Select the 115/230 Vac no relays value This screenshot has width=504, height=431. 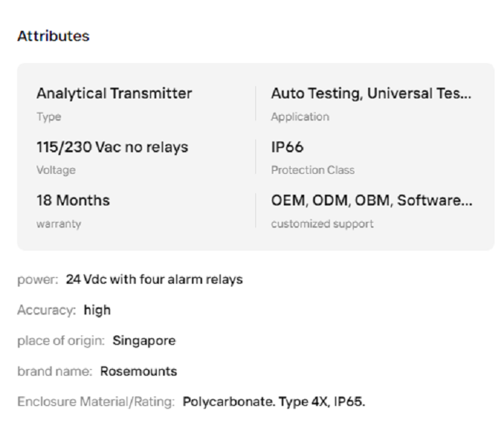click(x=112, y=147)
